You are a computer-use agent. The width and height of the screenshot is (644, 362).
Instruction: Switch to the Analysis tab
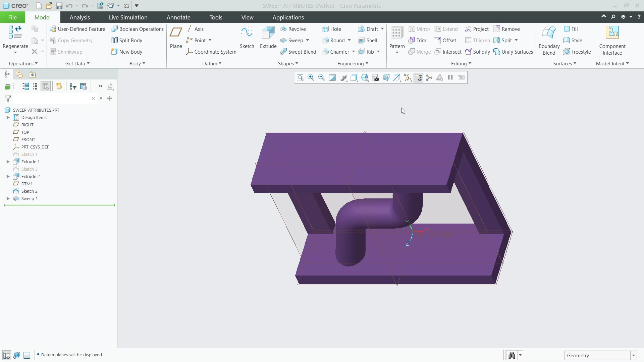pyautogui.click(x=80, y=17)
